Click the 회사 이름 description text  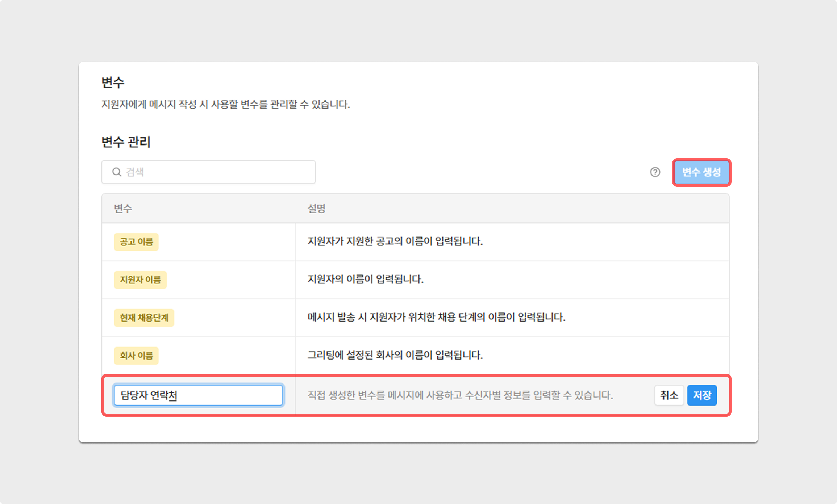[395, 355]
